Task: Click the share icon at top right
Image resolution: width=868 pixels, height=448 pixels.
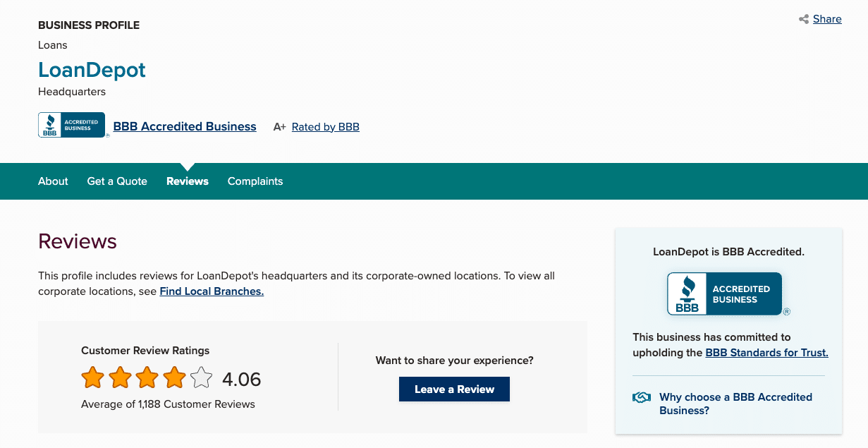Action: click(804, 19)
